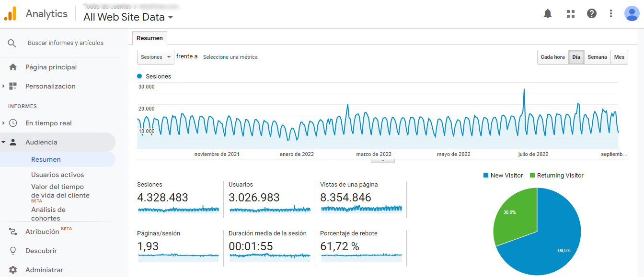Viewport: 644px width, 277px height.
Task: Open the three-dot more options menu
Action: coord(611,14)
